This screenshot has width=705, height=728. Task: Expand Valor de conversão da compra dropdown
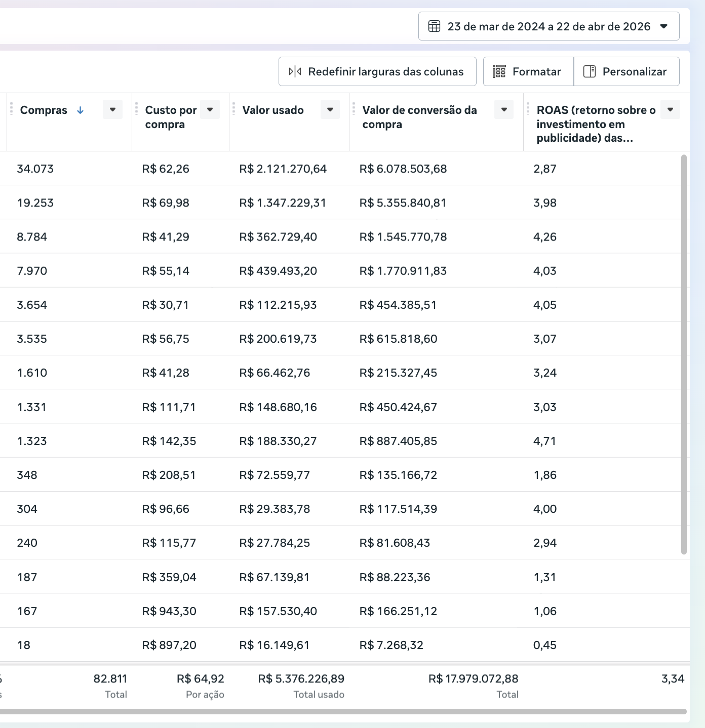pos(504,110)
